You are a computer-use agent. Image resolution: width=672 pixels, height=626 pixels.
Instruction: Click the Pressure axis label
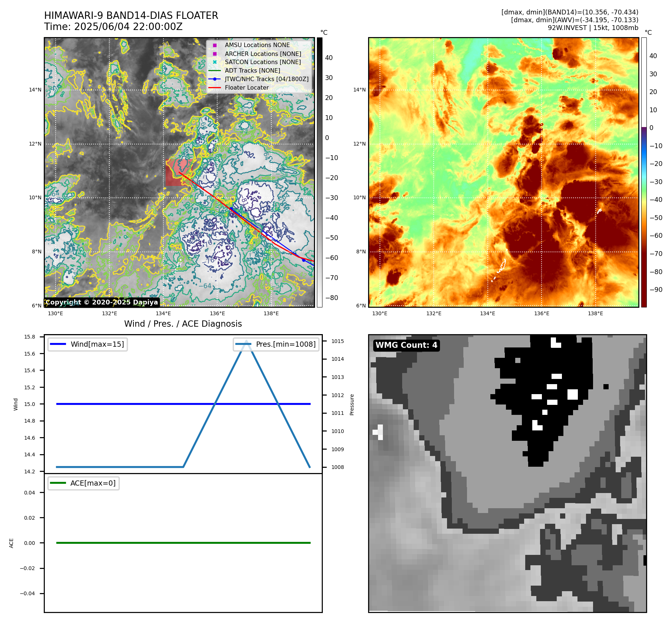[x=352, y=404]
